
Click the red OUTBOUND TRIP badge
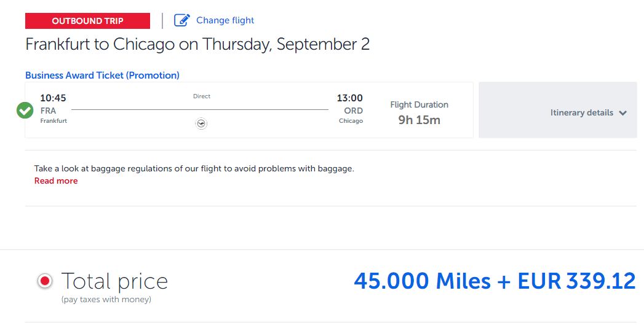(87, 21)
